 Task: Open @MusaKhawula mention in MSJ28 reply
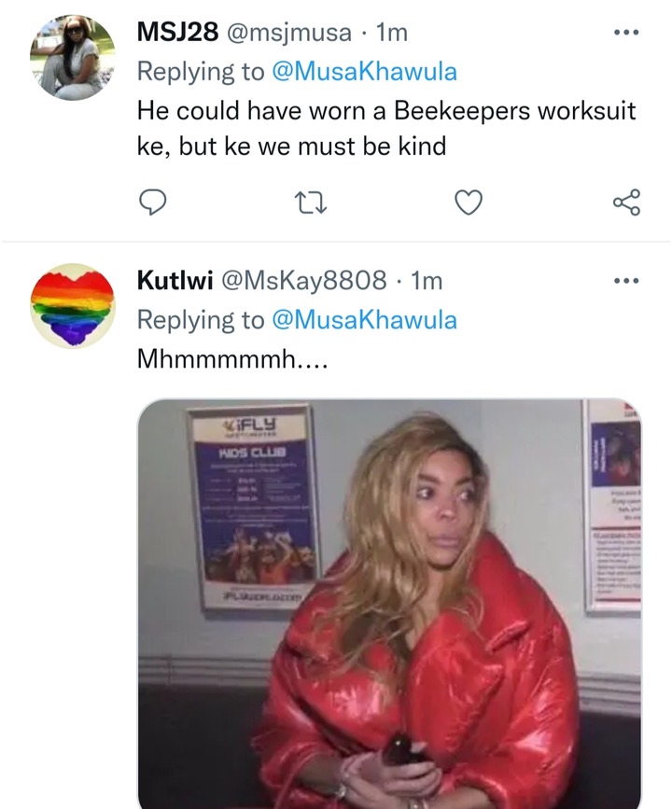[364, 71]
